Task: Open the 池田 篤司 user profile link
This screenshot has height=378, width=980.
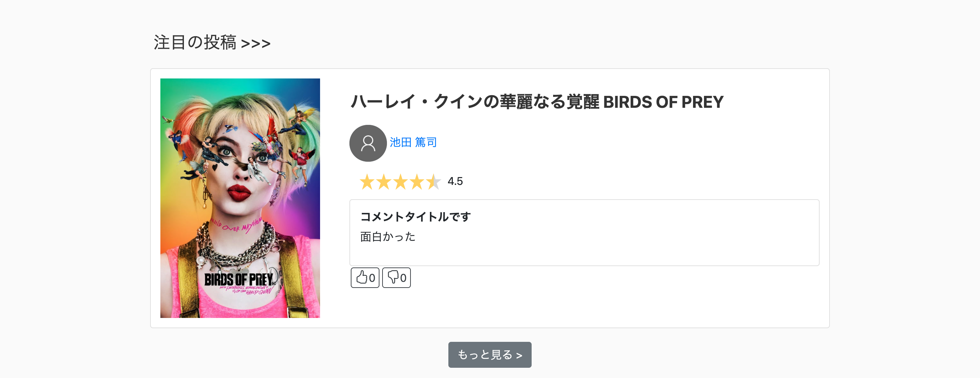Action: (x=413, y=142)
